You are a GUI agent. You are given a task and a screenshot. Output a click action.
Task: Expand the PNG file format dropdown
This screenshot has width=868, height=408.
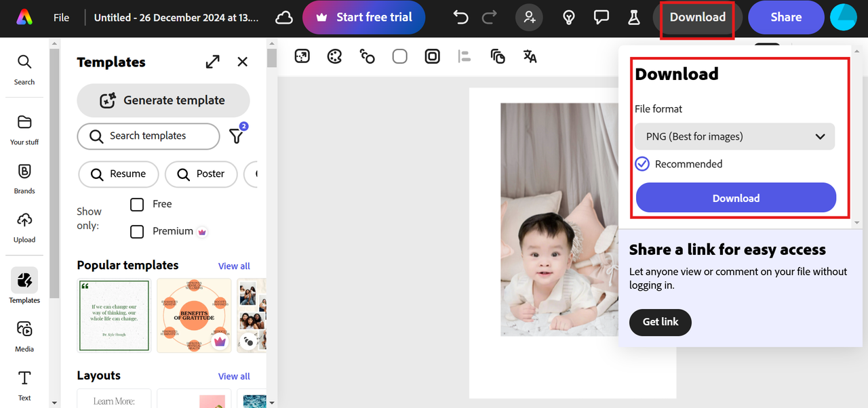(735, 136)
